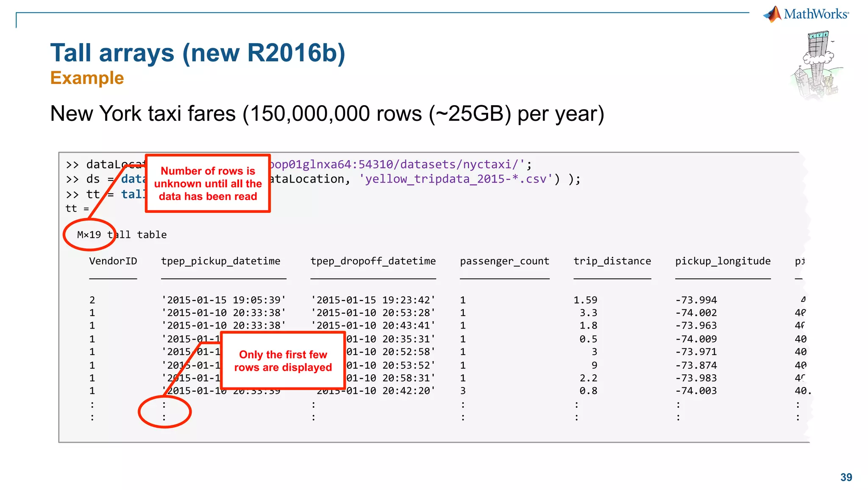Click the trip distance value 1.8
Viewport: 868px width, 490px height.
coord(588,326)
